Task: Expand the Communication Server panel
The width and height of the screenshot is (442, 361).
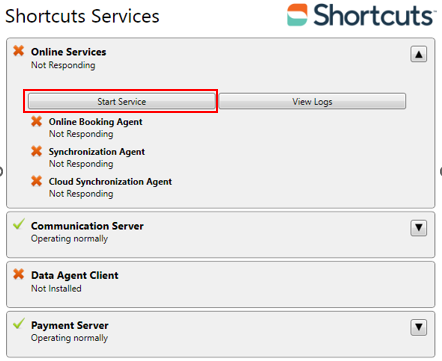Action: click(x=419, y=228)
